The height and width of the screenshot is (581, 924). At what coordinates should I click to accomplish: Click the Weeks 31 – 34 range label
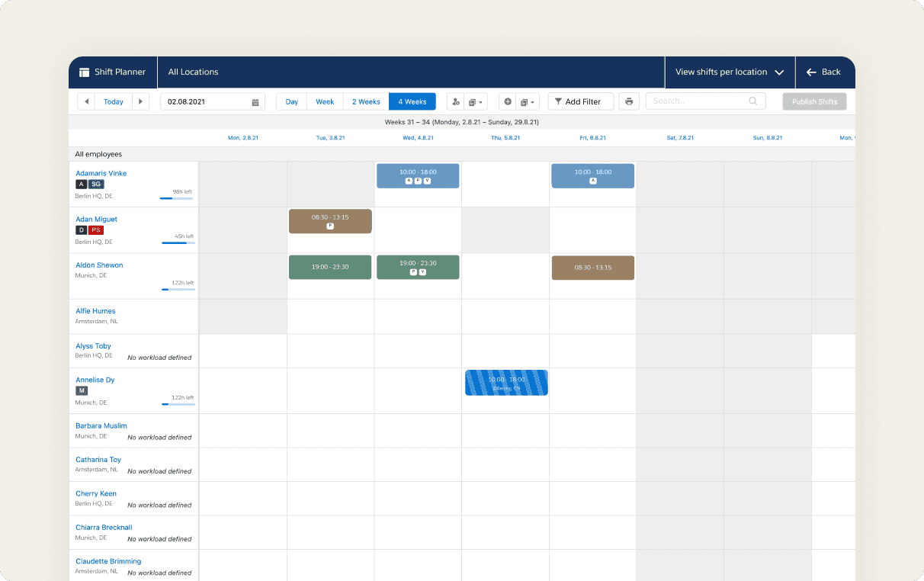pyautogui.click(x=462, y=122)
